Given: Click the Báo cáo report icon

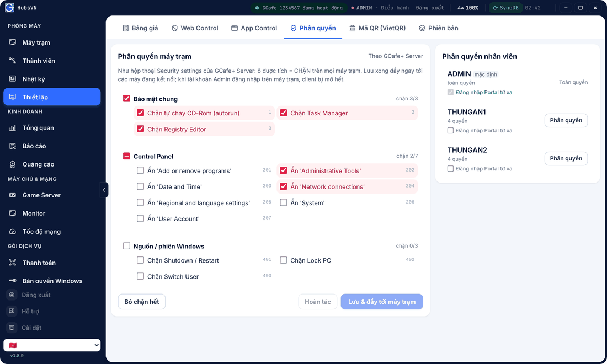Looking at the screenshot, I should tap(13, 146).
